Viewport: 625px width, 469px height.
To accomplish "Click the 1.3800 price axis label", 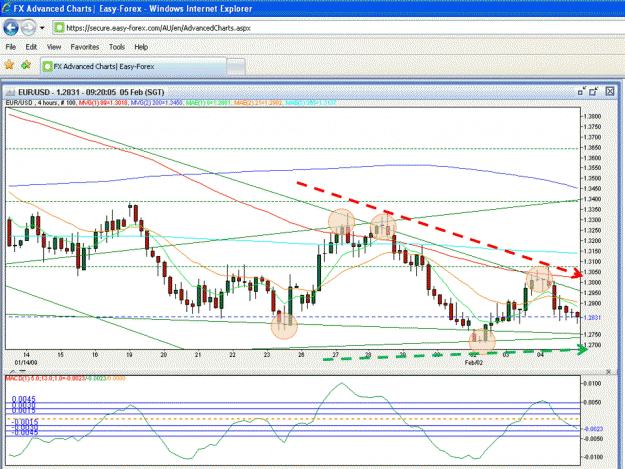I will [x=592, y=116].
